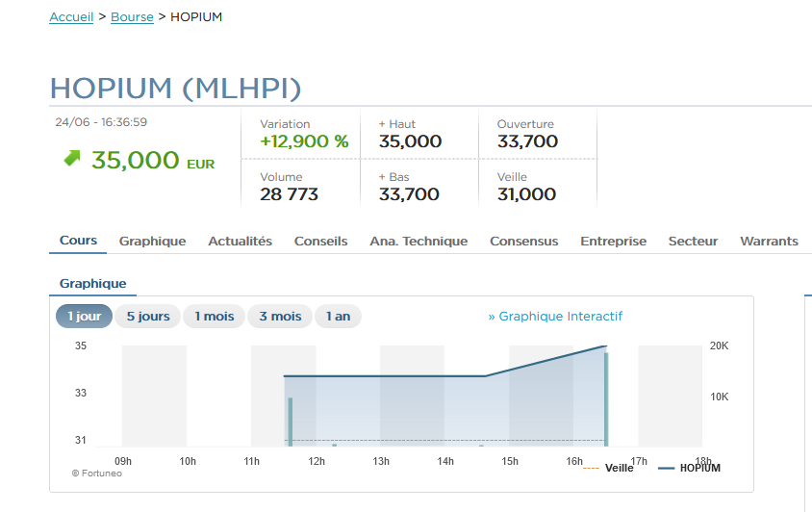Click the HOPIUM (MLHPI) page title

(x=175, y=89)
